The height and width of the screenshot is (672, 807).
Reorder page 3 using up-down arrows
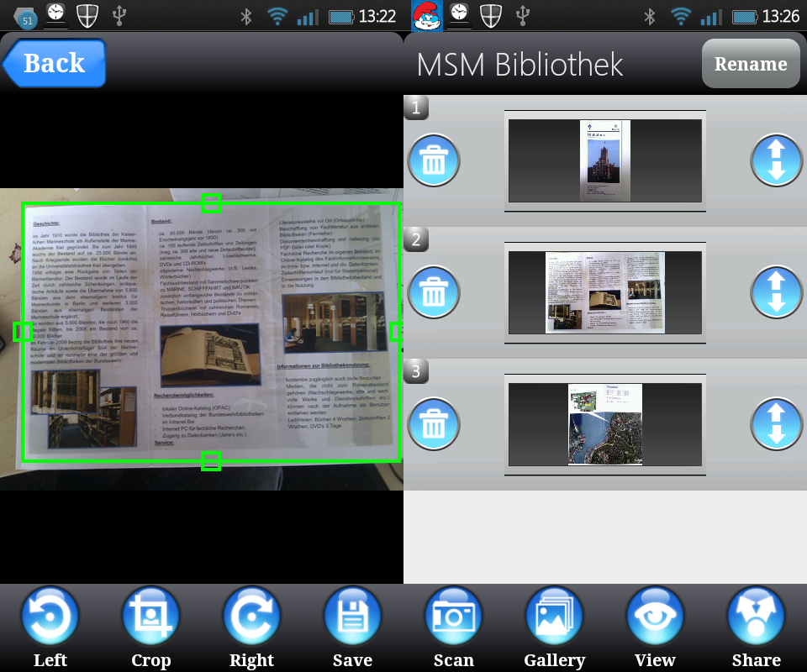(777, 424)
